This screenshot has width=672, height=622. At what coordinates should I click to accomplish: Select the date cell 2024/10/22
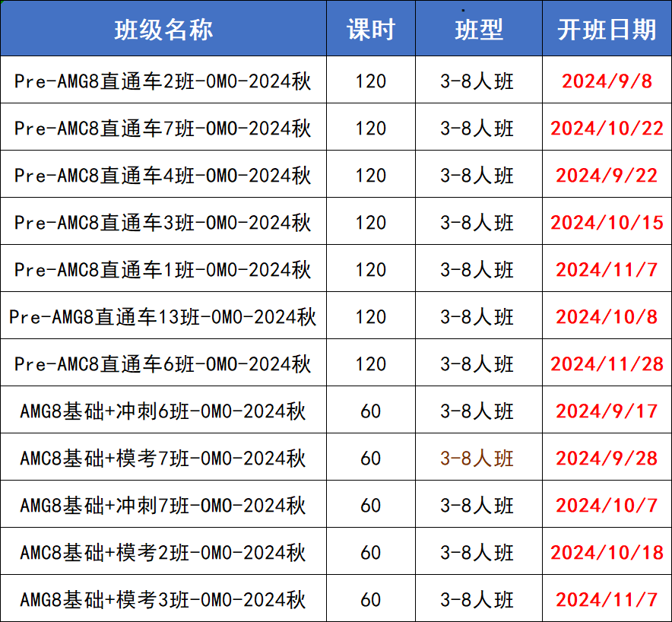pyautogui.click(x=607, y=129)
